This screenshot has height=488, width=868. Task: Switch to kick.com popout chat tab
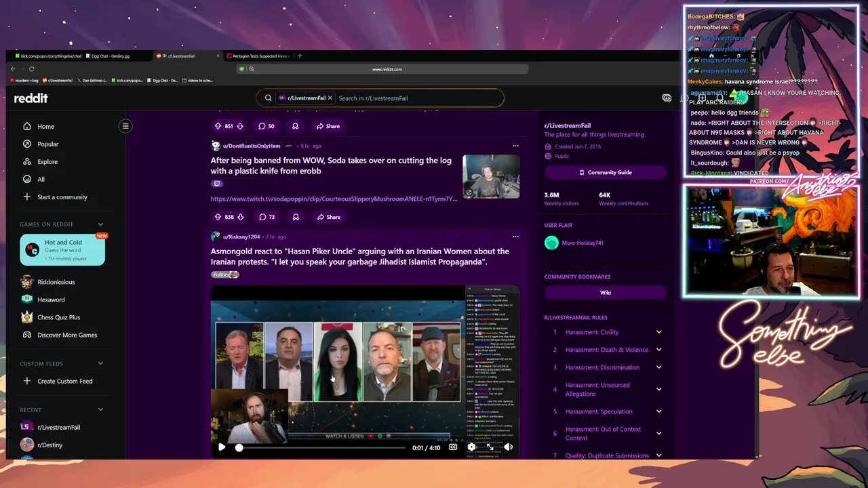coord(47,56)
